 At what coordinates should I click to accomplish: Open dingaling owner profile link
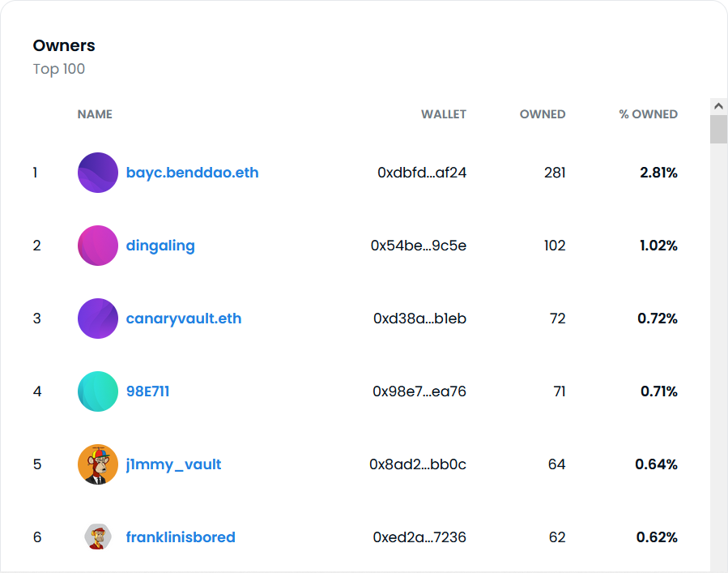pyautogui.click(x=160, y=246)
